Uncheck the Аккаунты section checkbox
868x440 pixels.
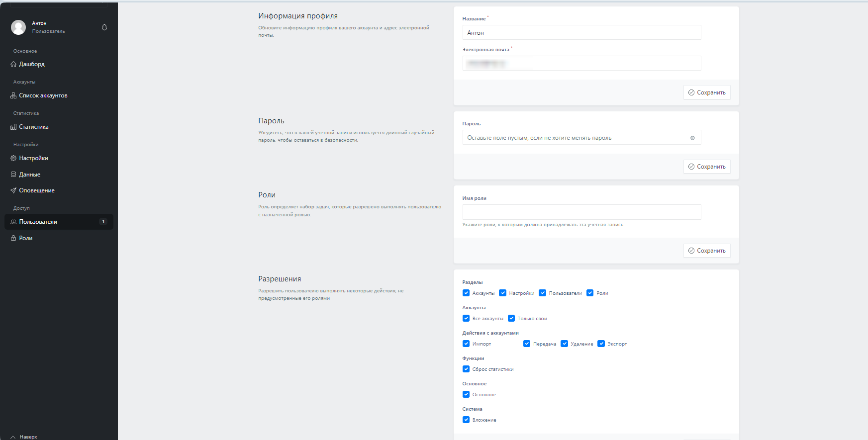pos(466,293)
